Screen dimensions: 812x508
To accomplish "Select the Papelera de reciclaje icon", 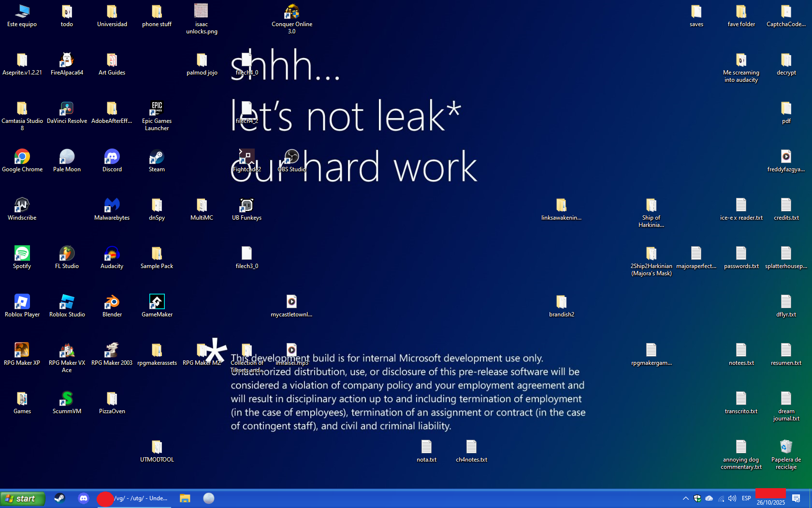I will point(786,454).
